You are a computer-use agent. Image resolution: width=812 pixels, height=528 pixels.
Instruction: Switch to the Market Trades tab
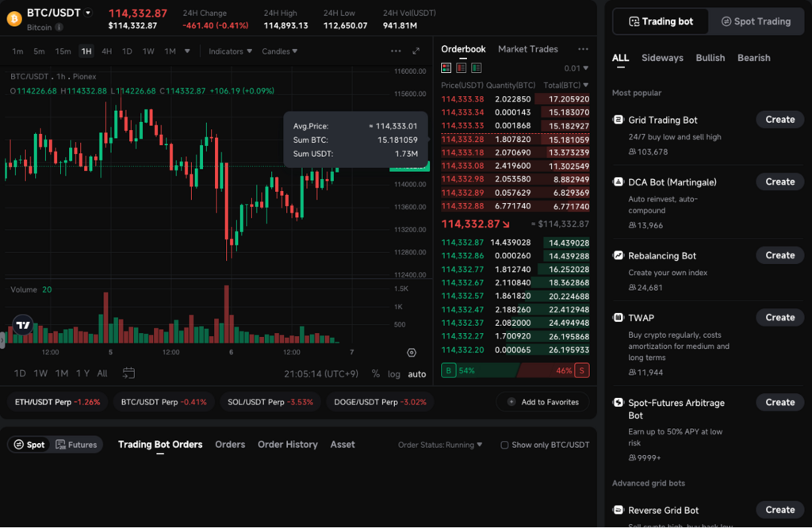coord(527,49)
